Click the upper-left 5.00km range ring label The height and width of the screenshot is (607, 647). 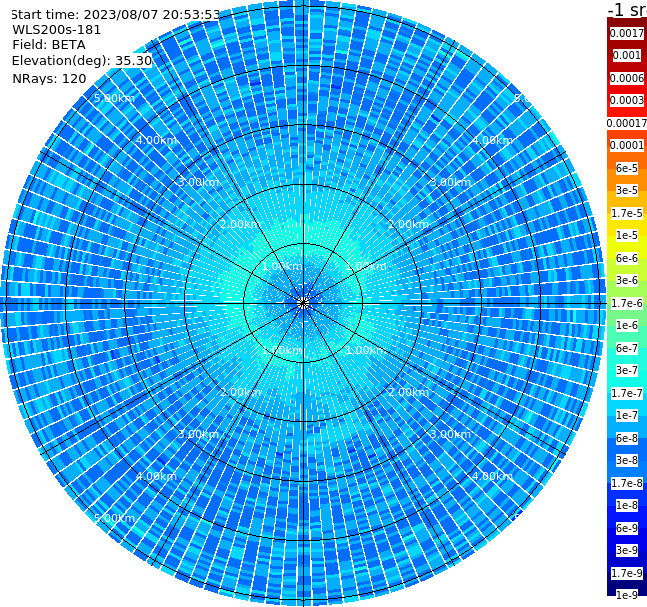coord(114,98)
